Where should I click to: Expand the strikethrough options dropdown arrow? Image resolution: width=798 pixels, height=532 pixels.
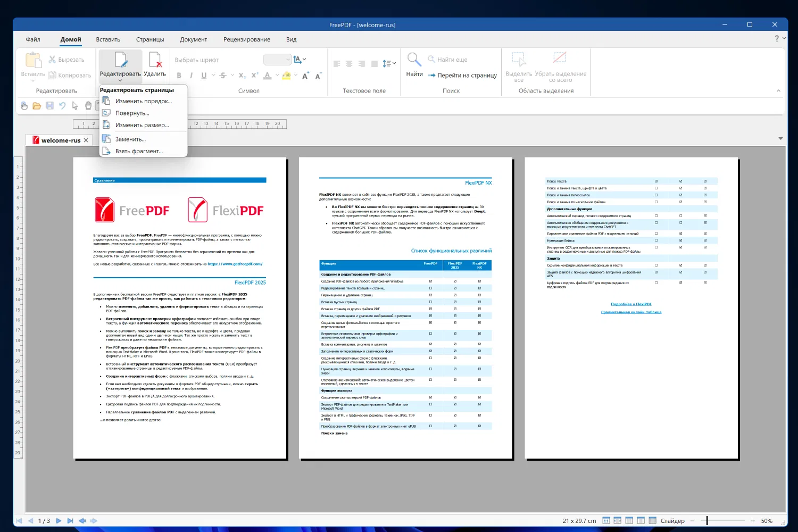point(232,76)
